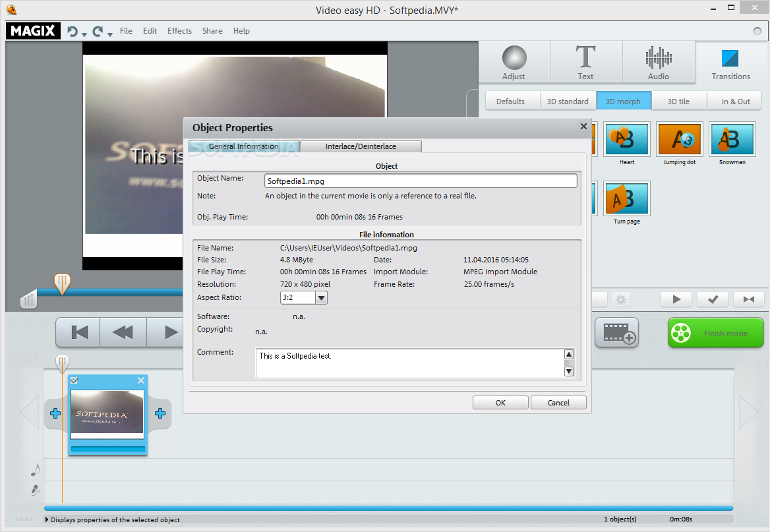
Task: Add object after clip with plus
Action: point(160,413)
